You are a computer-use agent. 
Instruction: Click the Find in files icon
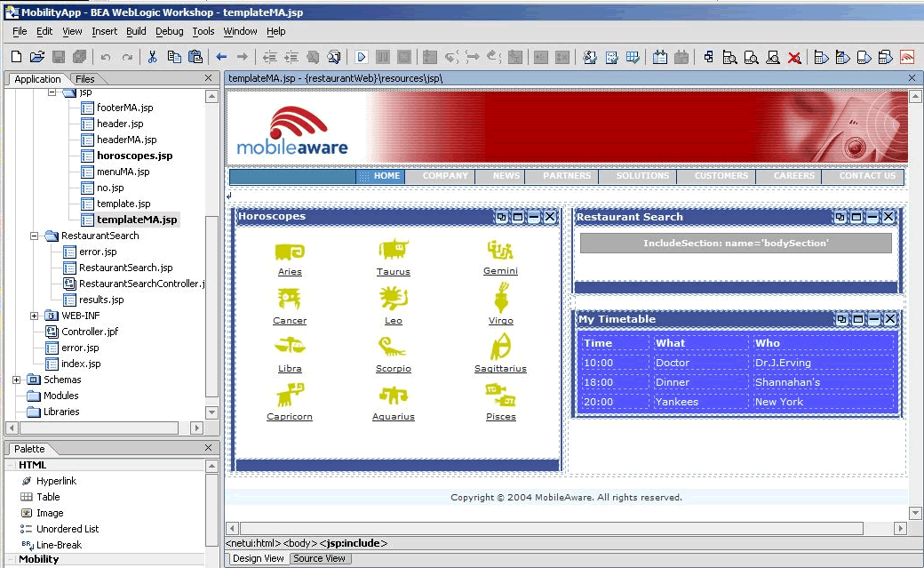coord(333,57)
